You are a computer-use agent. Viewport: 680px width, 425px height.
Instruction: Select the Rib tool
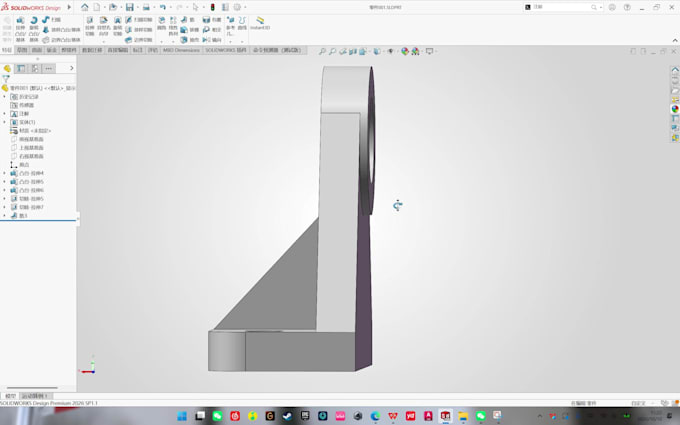(188, 20)
